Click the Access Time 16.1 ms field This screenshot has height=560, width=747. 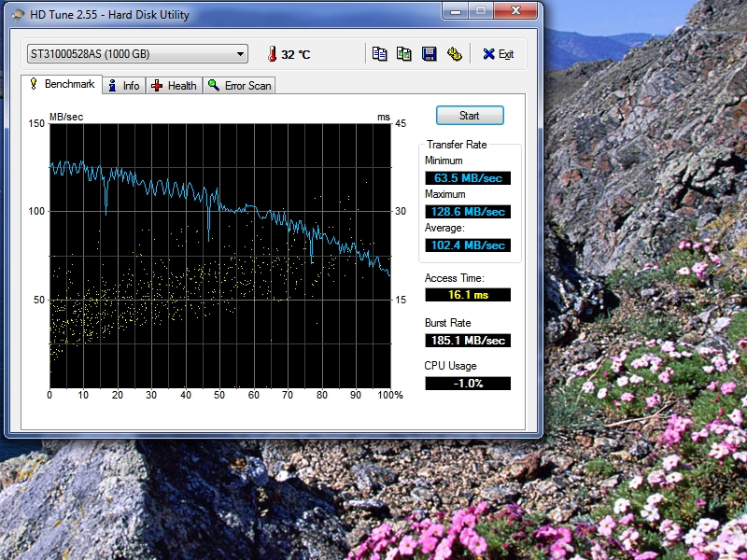point(468,295)
